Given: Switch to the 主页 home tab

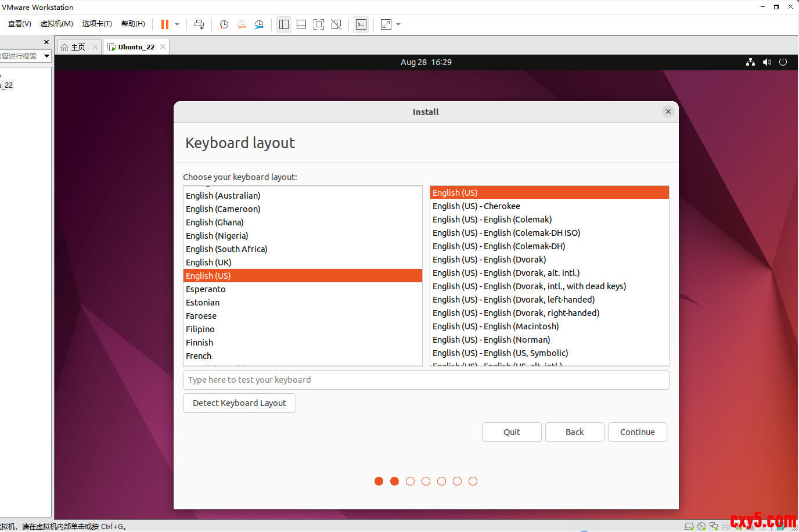Looking at the screenshot, I should [x=73, y=47].
